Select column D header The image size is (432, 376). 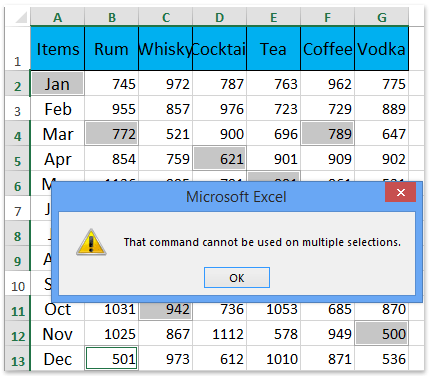coord(220,17)
